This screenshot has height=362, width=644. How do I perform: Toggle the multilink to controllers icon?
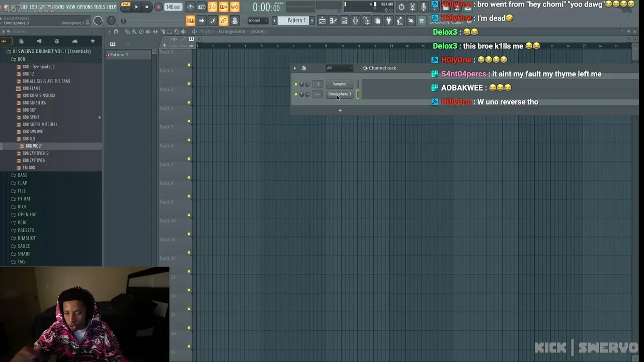coord(223,21)
